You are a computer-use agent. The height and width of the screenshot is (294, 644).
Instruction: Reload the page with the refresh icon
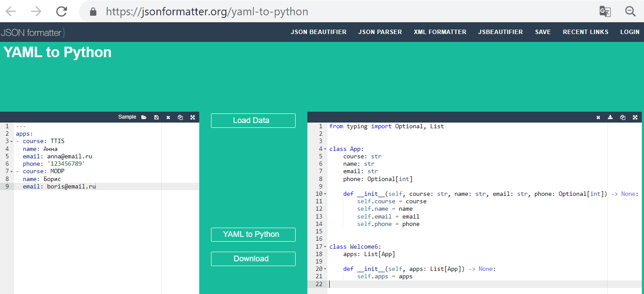tap(61, 11)
